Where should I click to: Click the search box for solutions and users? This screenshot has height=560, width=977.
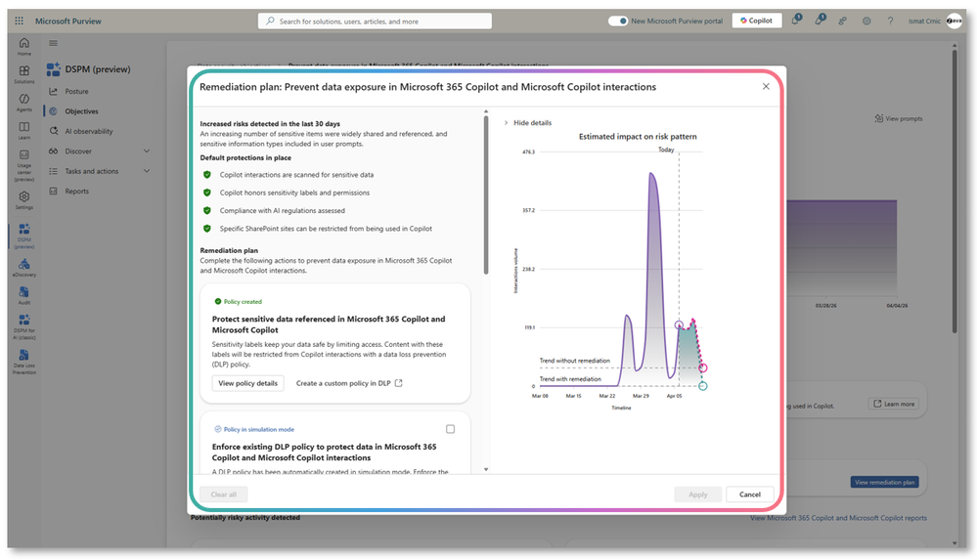tap(376, 22)
